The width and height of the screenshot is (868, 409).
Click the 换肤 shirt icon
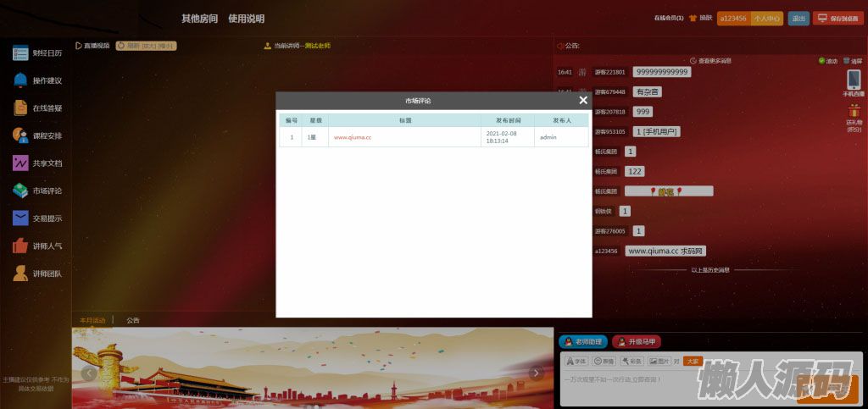click(693, 19)
